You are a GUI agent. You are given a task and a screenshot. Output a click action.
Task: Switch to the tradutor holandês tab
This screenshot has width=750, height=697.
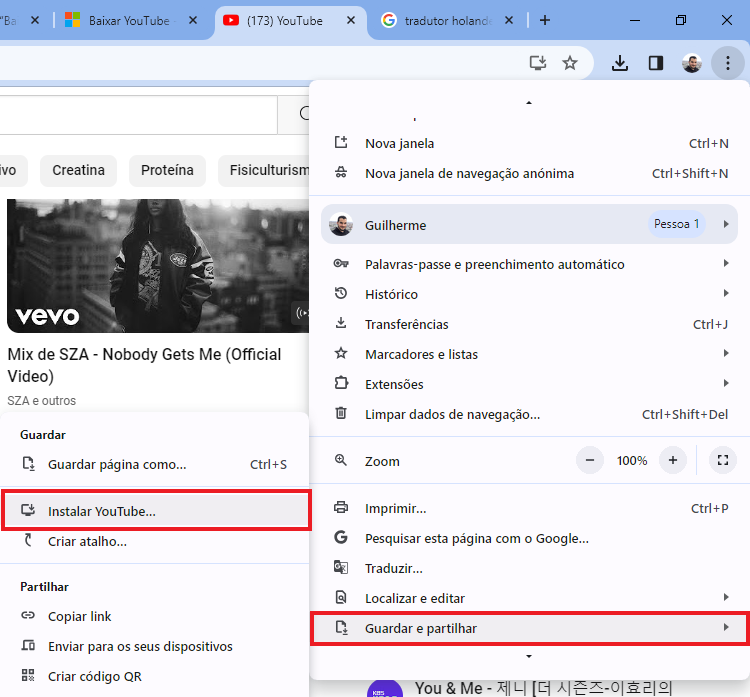pyautogui.click(x=447, y=21)
